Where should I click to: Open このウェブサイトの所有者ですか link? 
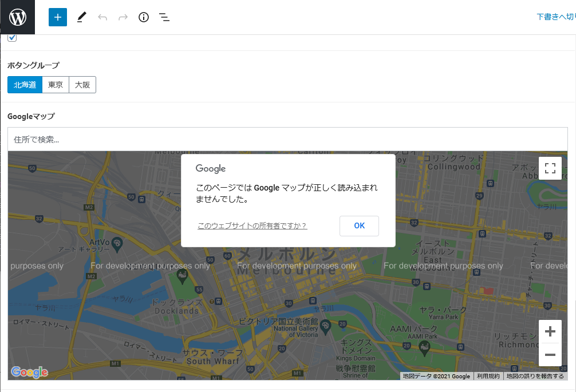pos(252,225)
